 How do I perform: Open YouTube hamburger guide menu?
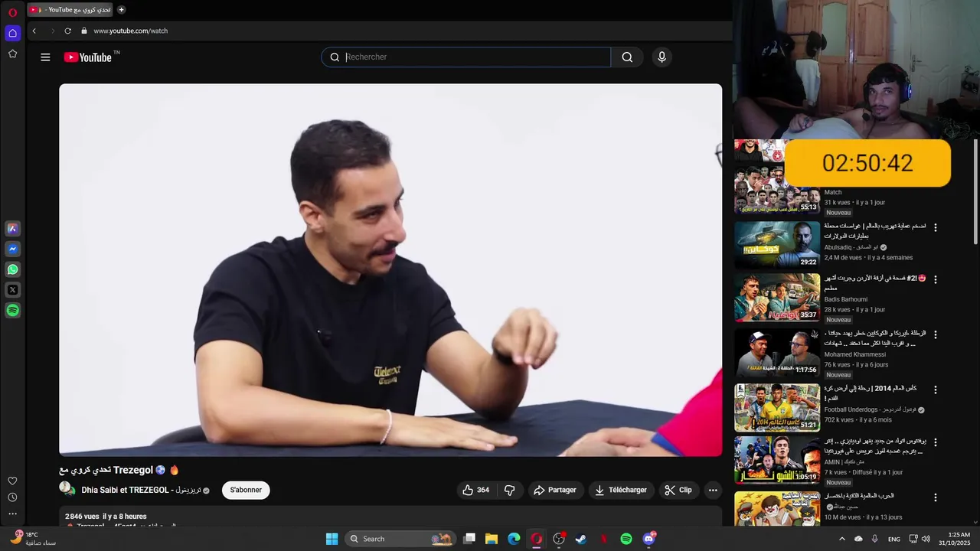pos(45,57)
